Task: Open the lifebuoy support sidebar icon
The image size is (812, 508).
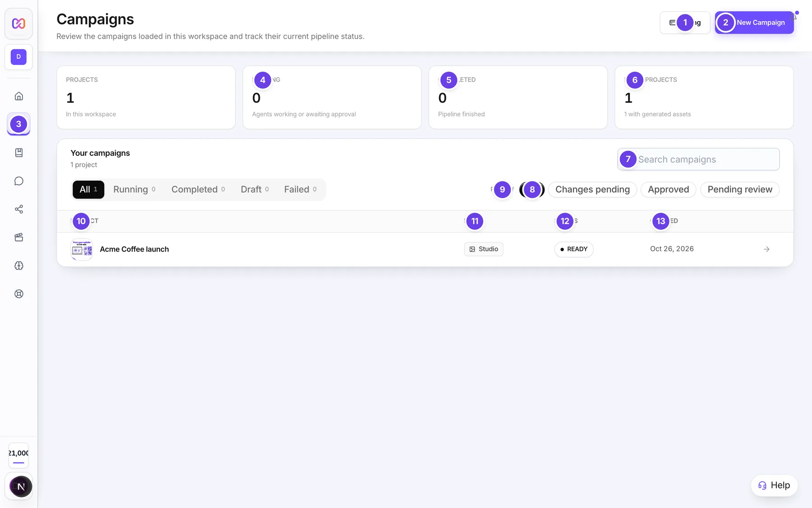Action: (18, 294)
